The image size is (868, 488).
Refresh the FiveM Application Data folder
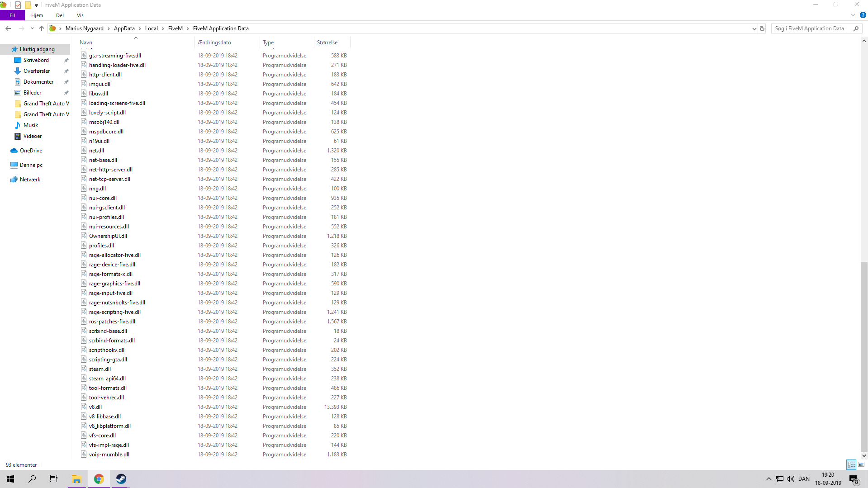coord(762,28)
